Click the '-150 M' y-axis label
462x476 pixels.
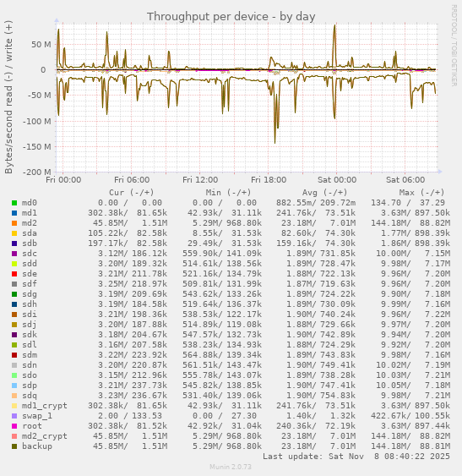pyautogui.click(x=37, y=147)
